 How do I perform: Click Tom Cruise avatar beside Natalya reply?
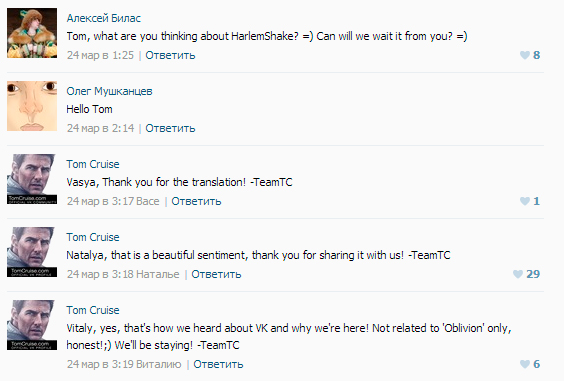32,252
